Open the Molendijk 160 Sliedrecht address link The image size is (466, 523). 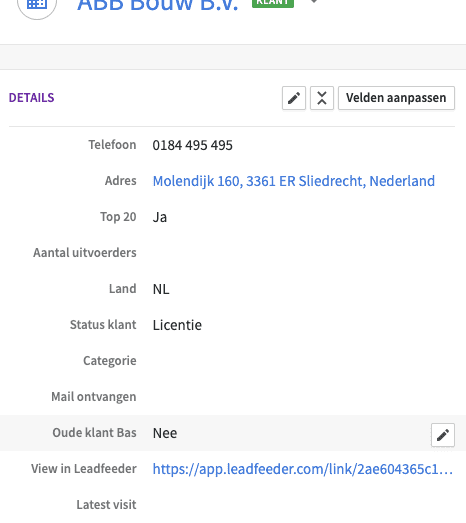pyautogui.click(x=294, y=181)
